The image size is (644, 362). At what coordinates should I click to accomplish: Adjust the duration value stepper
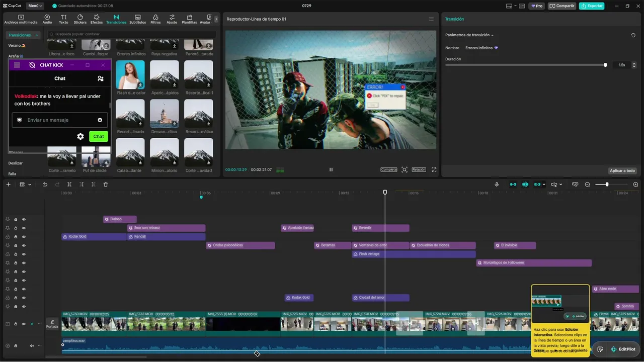633,65
